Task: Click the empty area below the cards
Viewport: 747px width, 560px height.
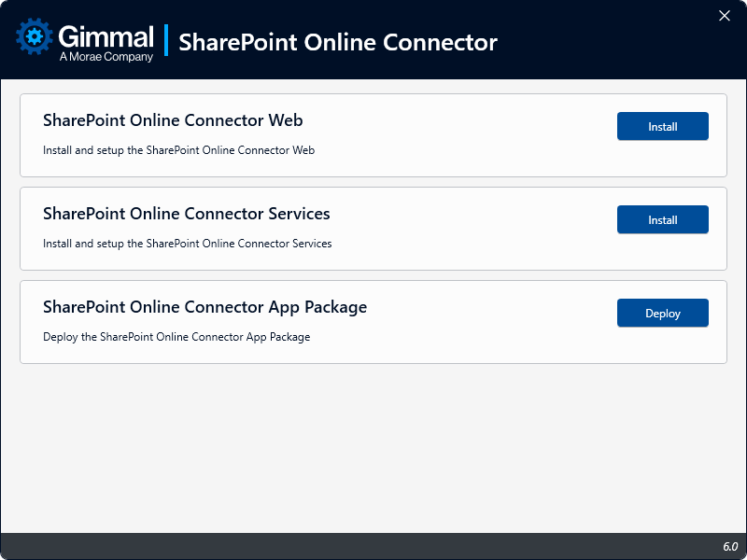Action: pos(373,448)
